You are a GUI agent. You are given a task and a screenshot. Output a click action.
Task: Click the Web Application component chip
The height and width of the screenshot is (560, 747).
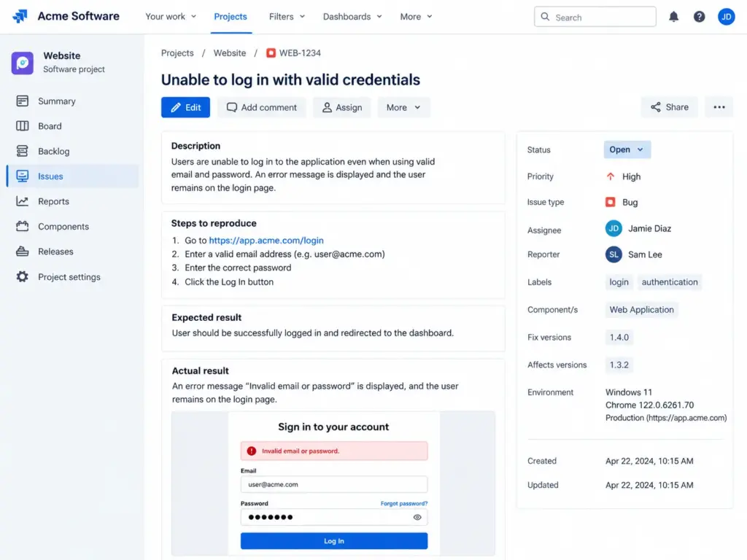[x=642, y=309]
